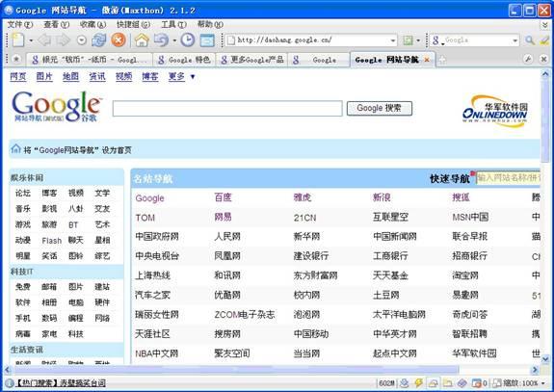Click the vertical scrollbar down arrow
Image resolution: width=554 pixels, height=392 pixels.
pos(545,359)
